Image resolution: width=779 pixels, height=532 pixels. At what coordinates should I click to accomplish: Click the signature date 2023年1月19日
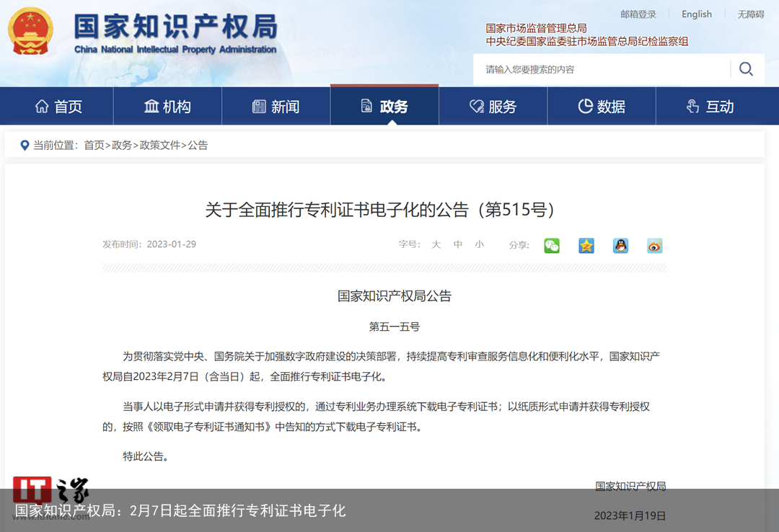pyautogui.click(x=630, y=516)
